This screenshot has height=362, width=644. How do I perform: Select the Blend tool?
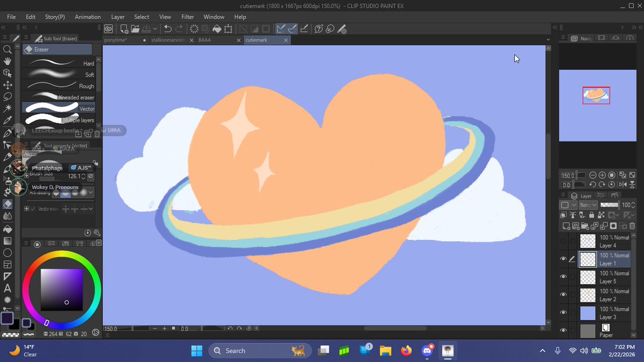(x=8, y=216)
